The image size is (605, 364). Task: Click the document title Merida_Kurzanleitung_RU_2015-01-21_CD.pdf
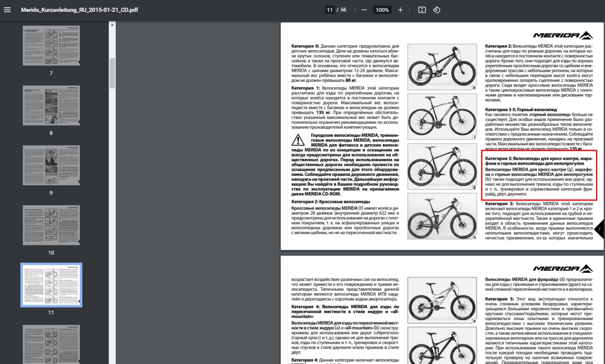(x=79, y=10)
